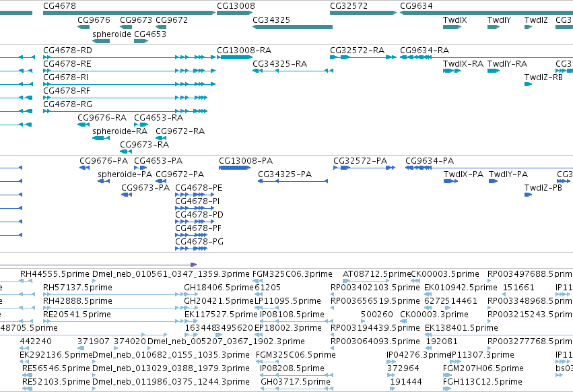The height and width of the screenshot is (392, 573).
Task: Click the CG4678-RG transcript label
Action: click(x=67, y=104)
